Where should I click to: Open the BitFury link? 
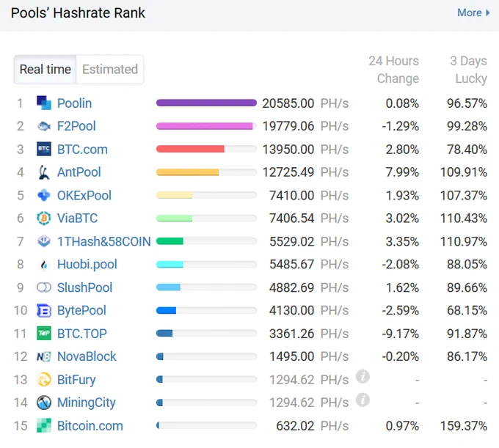pyautogui.click(x=76, y=380)
